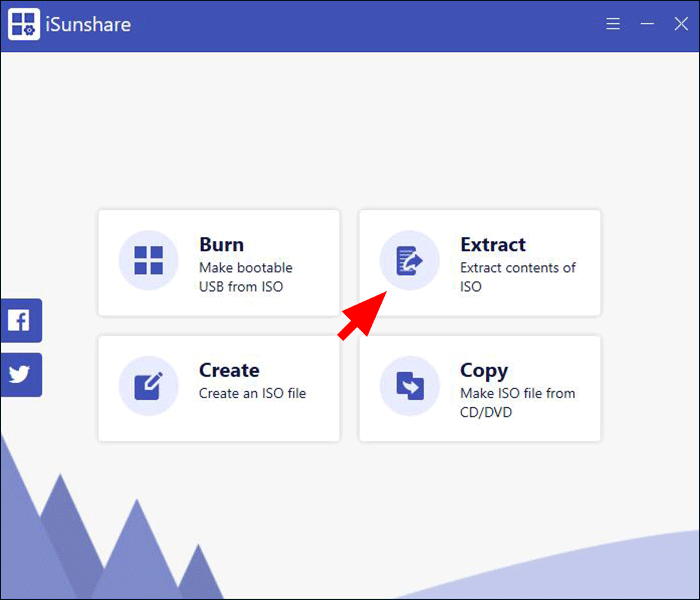The image size is (700, 600).
Task: Click 'Create an ISO file' description
Action: coord(252,393)
